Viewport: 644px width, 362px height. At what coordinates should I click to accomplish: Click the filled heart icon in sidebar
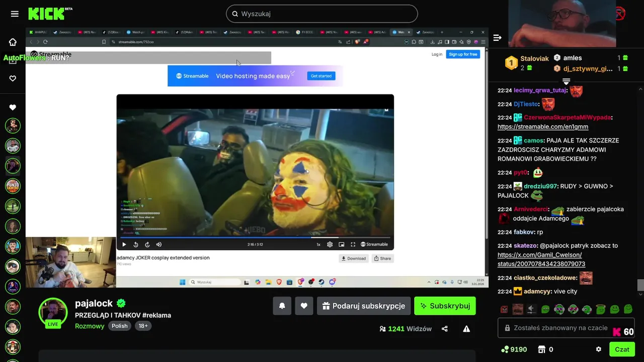tap(13, 107)
